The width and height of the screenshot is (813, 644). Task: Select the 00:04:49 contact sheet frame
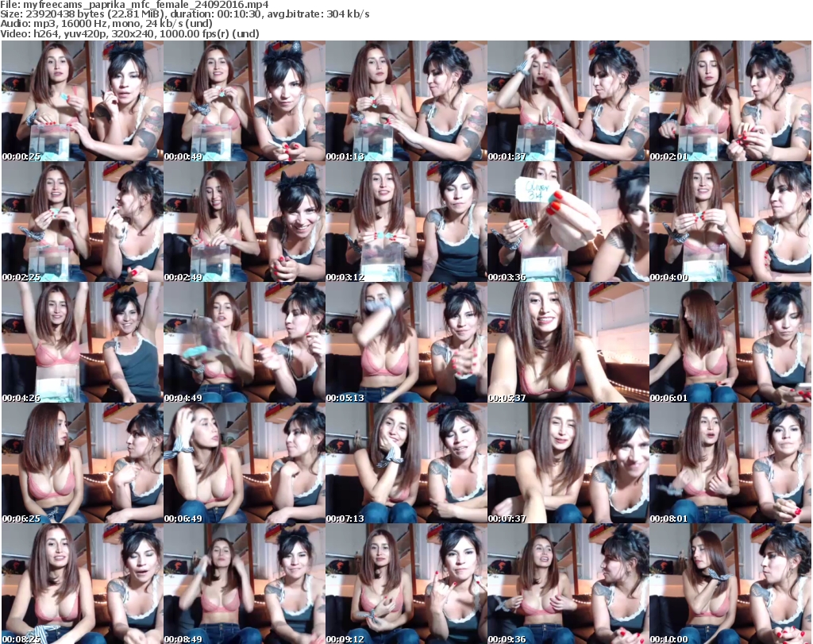245,343
